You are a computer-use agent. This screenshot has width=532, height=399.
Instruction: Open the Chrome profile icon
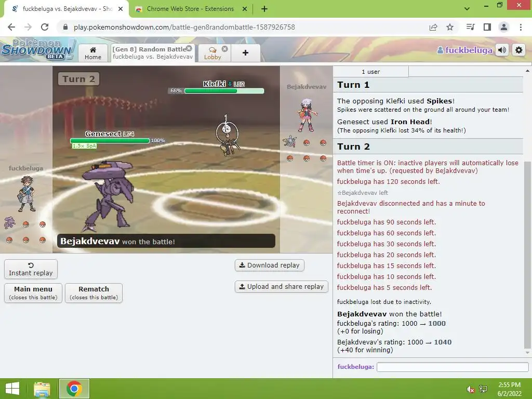504,27
